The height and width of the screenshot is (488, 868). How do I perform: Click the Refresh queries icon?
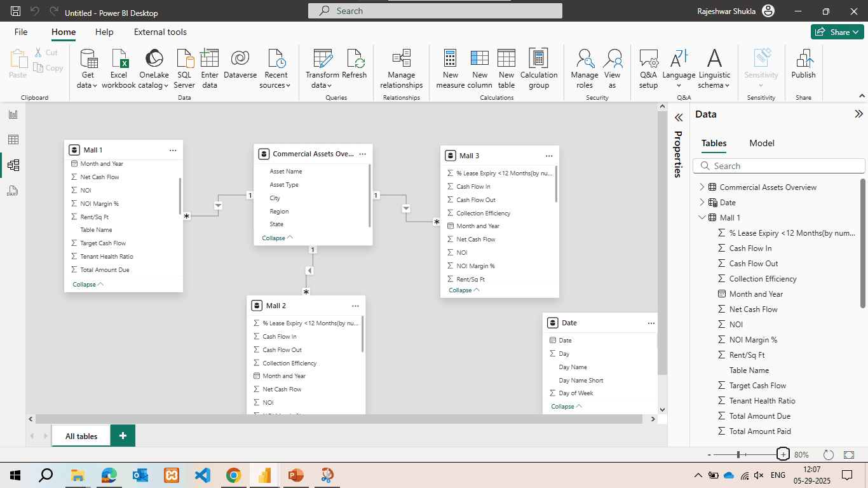(x=355, y=59)
